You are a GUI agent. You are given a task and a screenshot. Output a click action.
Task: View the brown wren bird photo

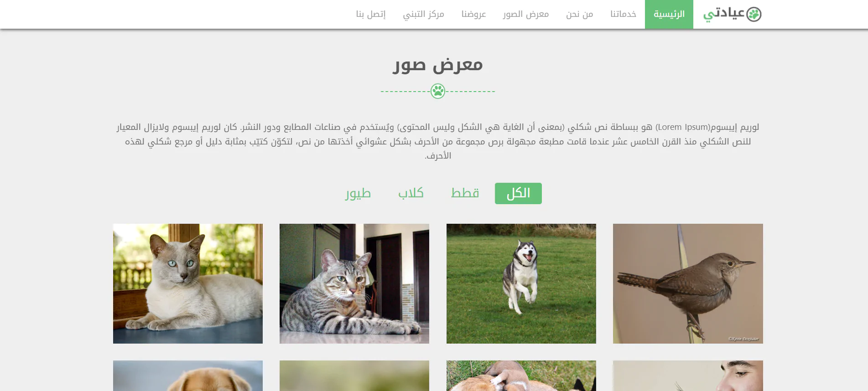coord(688,283)
